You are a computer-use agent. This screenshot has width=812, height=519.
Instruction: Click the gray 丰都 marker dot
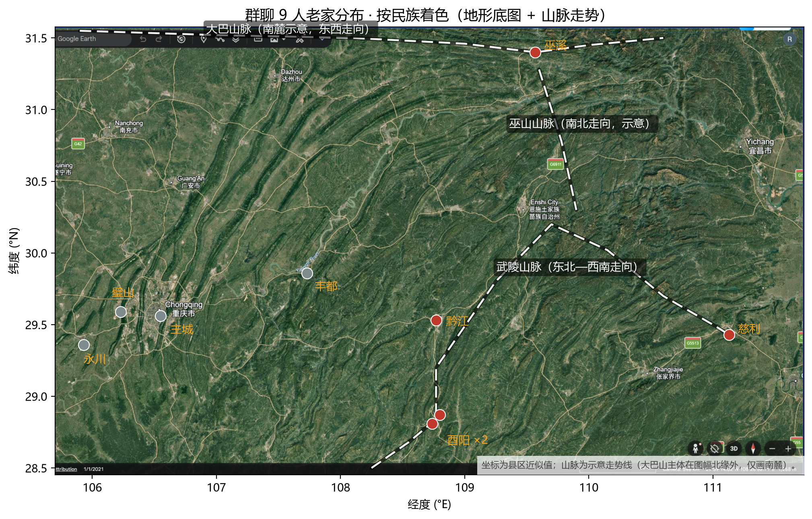coord(307,273)
